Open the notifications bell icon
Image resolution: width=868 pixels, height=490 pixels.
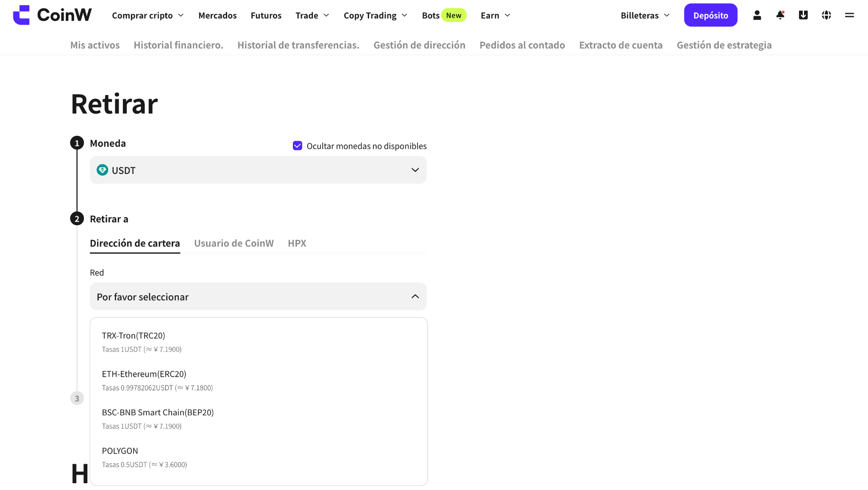(x=780, y=15)
